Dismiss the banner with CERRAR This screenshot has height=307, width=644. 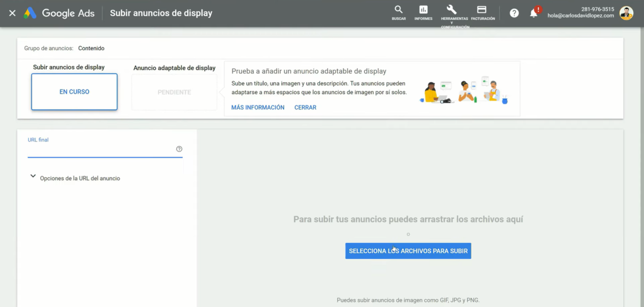[305, 107]
